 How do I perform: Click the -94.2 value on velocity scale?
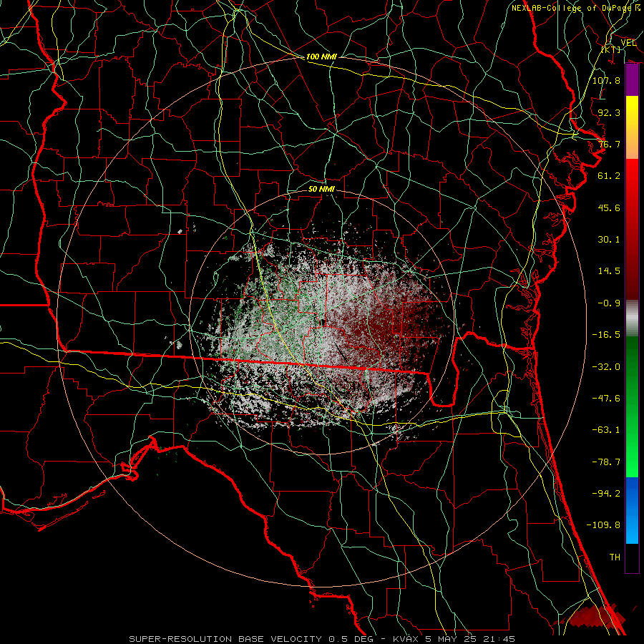pyautogui.click(x=606, y=494)
